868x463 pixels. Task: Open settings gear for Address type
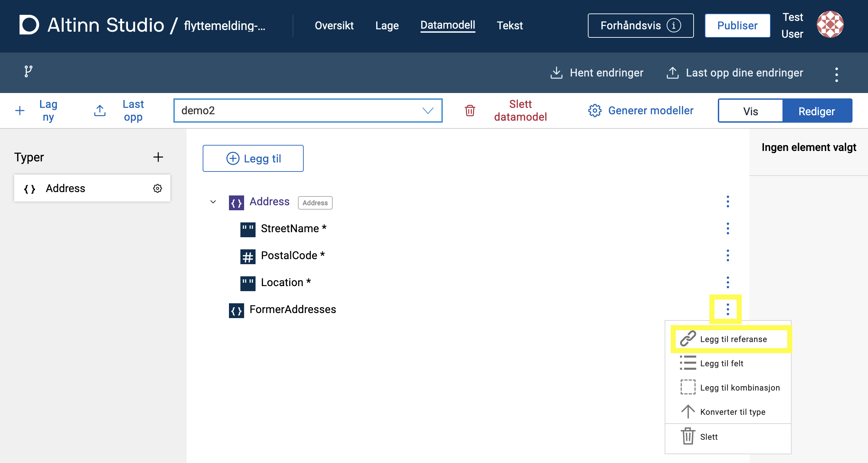pyautogui.click(x=157, y=188)
